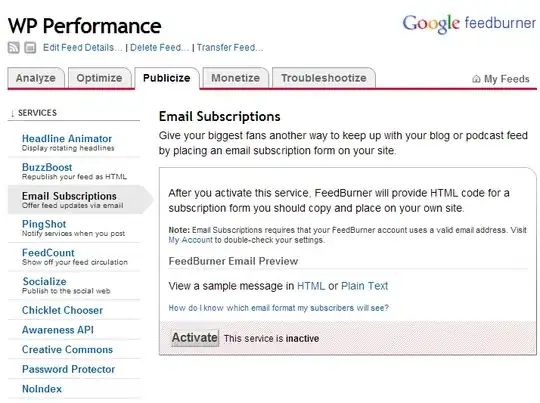Click the My Feeds home icon

[x=476, y=79]
